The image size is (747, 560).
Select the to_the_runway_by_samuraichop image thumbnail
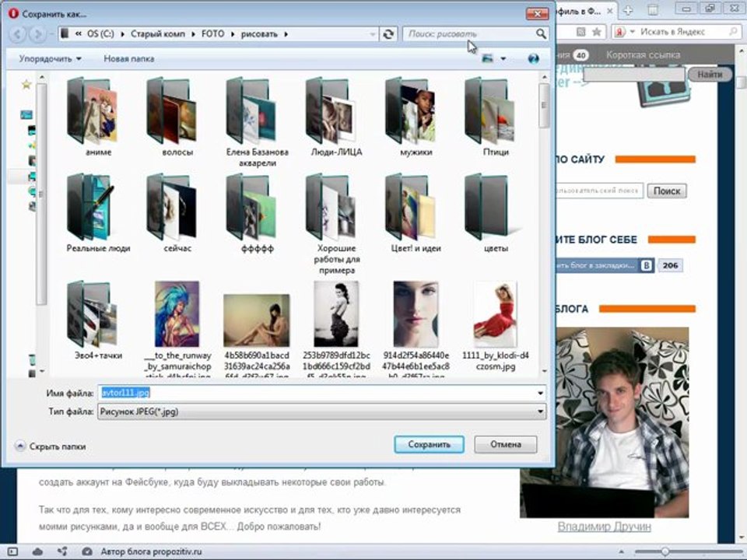click(x=177, y=314)
